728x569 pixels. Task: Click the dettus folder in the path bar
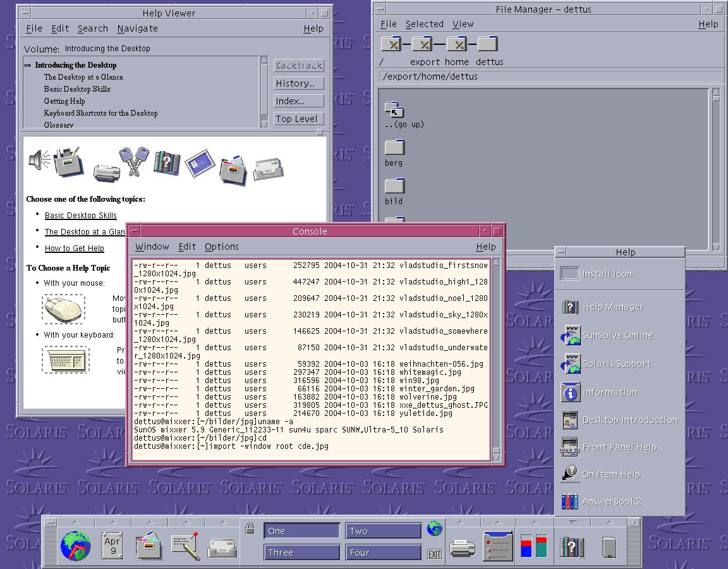[487, 44]
